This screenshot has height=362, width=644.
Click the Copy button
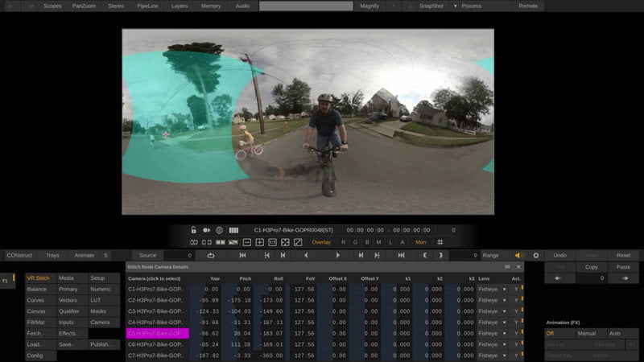click(592, 267)
